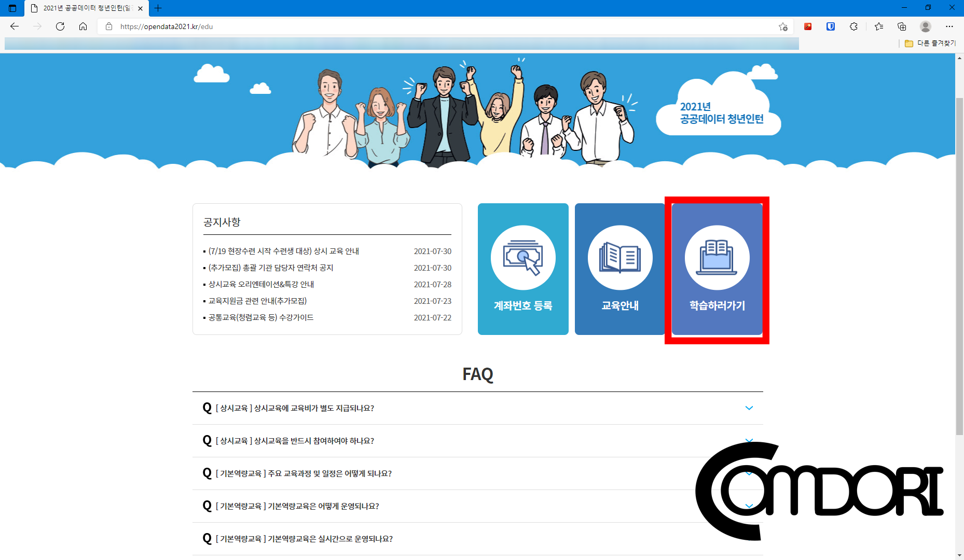964x560 pixels.
Task: Open the Collections panel
Action: (902, 26)
